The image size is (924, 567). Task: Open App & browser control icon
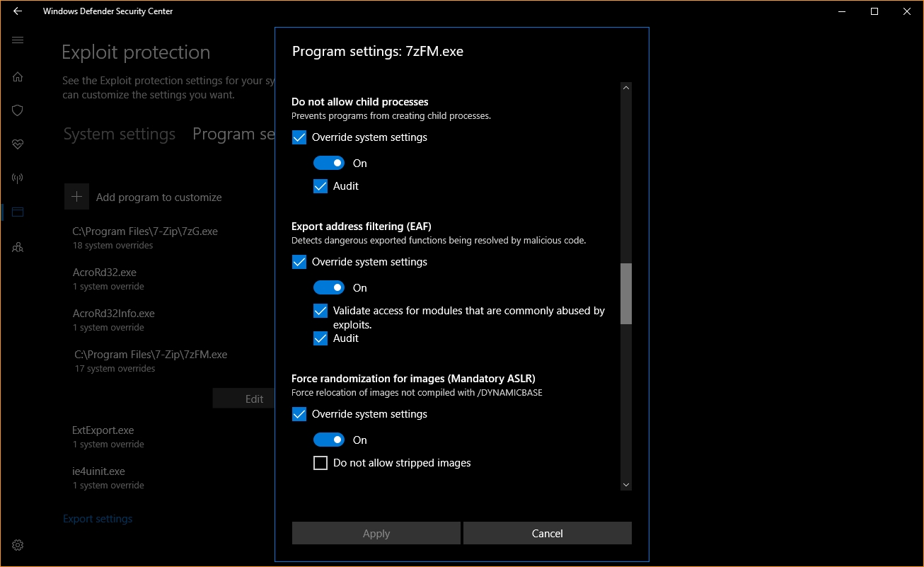[x=18, y=212]
